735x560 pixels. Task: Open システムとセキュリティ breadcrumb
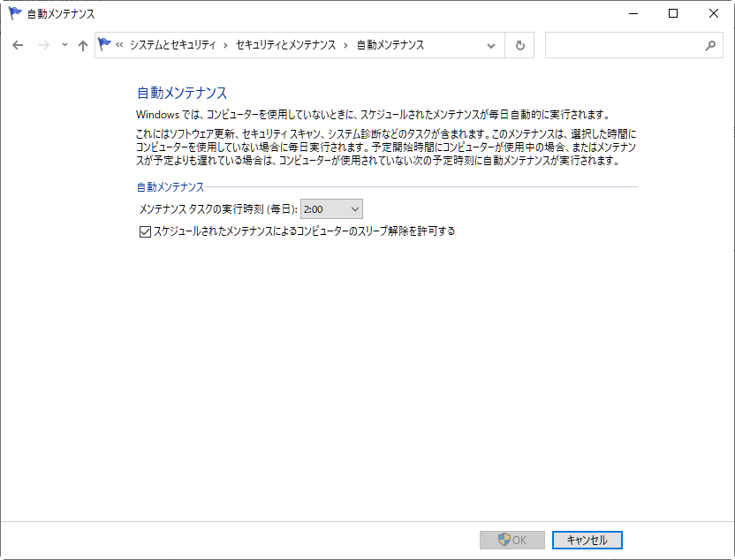tap(172, 45)
